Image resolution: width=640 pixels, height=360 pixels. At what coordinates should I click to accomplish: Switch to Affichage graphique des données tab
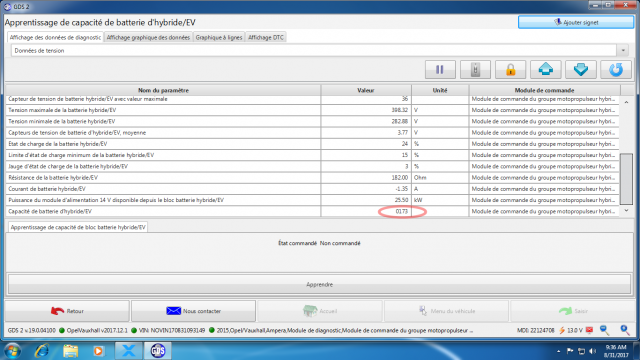tap(148, 37)
